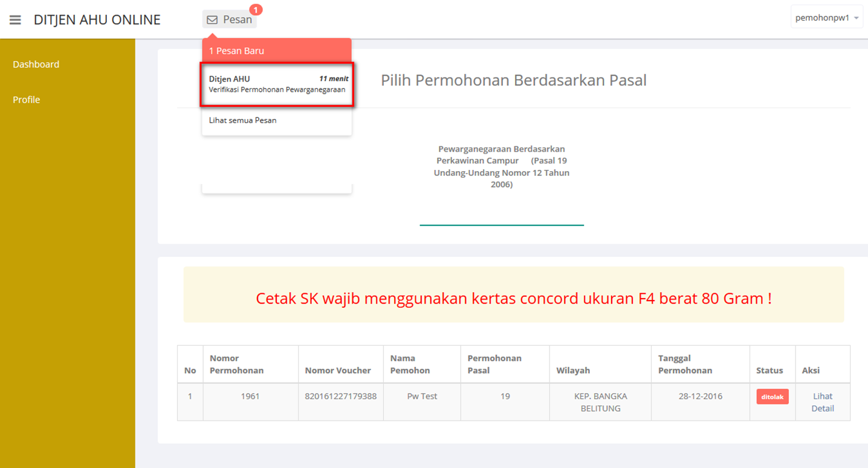The height and width of the screenshot is (468, 868).
Task: Select voucher number 820161227179388 cell
Action: pos(340,397)
